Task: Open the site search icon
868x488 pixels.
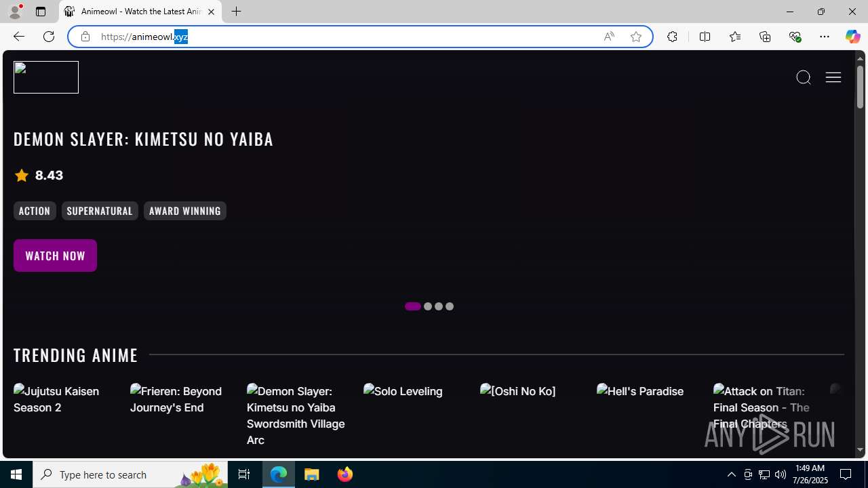Action: tap(804, 77)
